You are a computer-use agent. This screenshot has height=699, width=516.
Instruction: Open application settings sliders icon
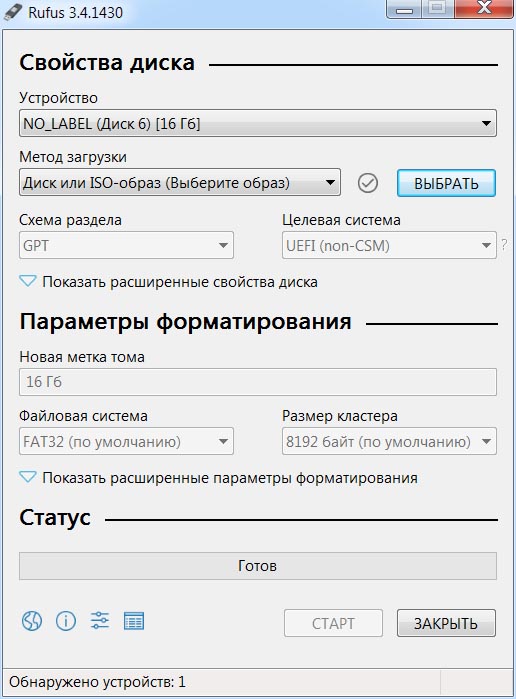[x=99, y=621]
